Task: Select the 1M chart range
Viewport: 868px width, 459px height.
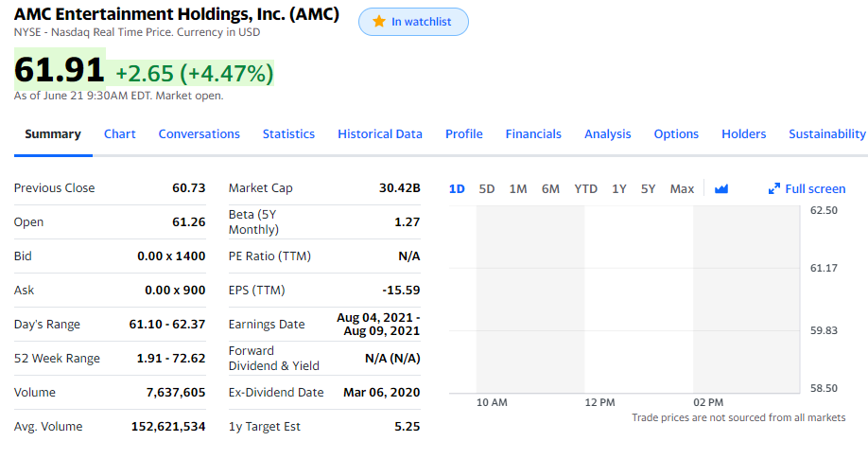Action: tap(518, 189)
